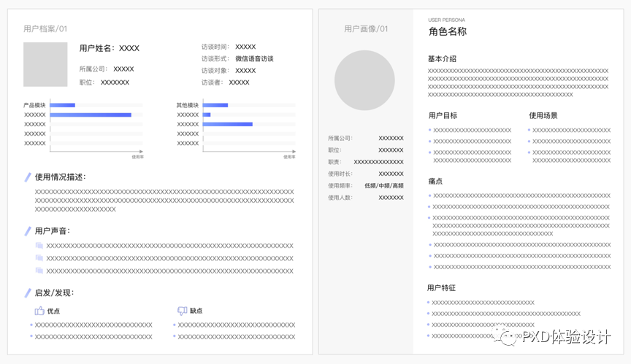Click the thumbs-up icon beside 优点
The image size is (631, 364).
(39, 311)
